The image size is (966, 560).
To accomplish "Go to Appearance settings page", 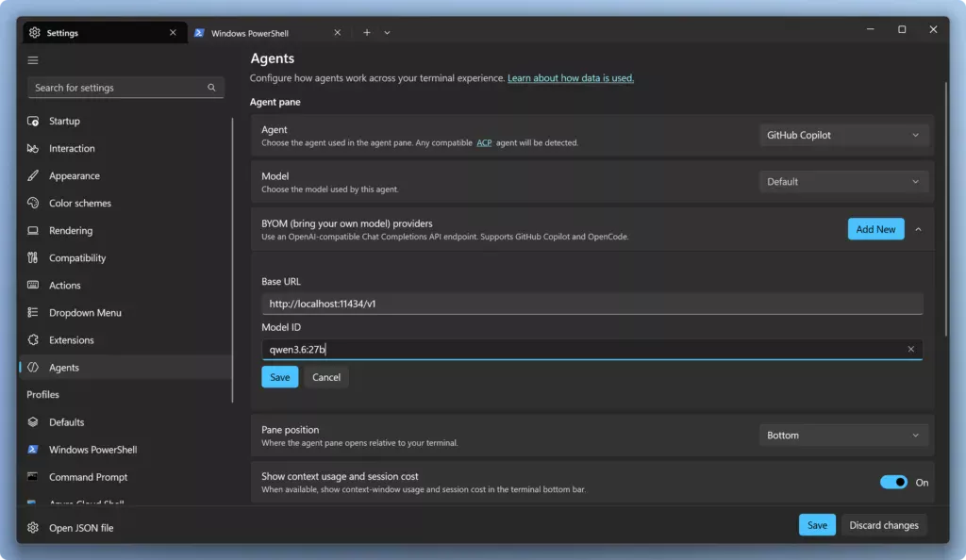I will [126, 176].
